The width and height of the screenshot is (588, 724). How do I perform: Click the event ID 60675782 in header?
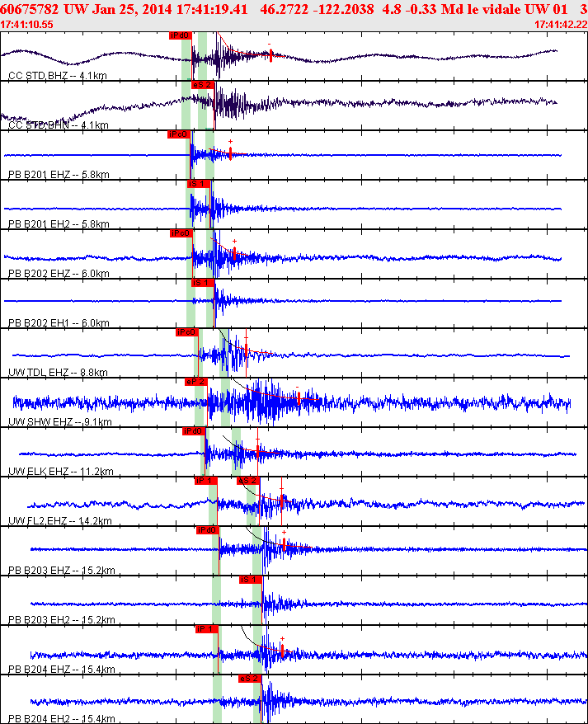(x=30, y=8)
